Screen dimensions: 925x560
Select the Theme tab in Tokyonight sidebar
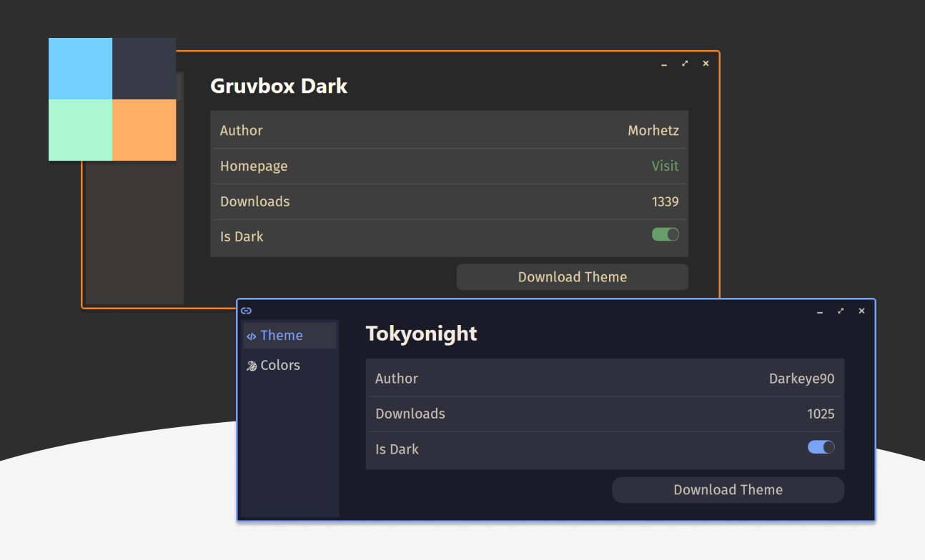coord(282,335)
